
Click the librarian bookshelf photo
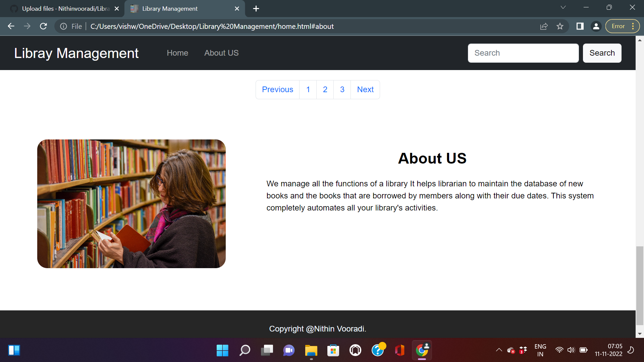pyautogui.click(x=131, y=204)
